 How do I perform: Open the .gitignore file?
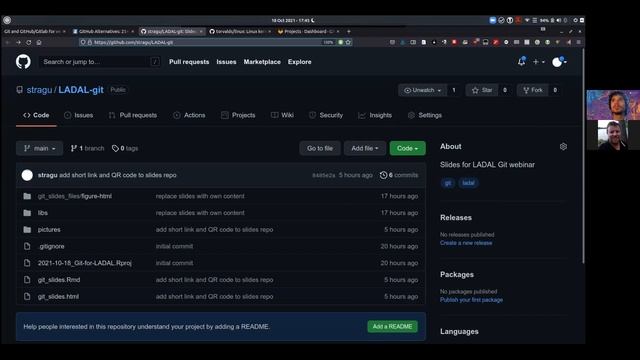[x=51, y=247]
